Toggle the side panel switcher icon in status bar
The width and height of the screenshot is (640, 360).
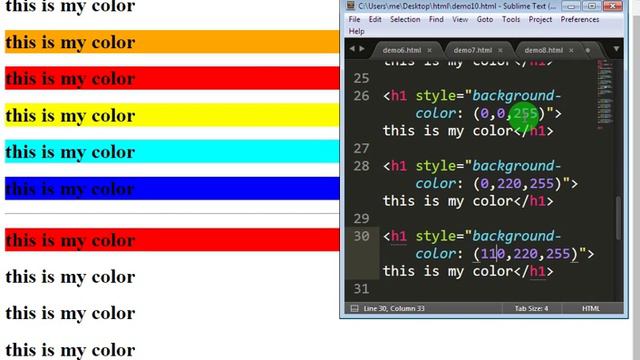coord(354,308)
